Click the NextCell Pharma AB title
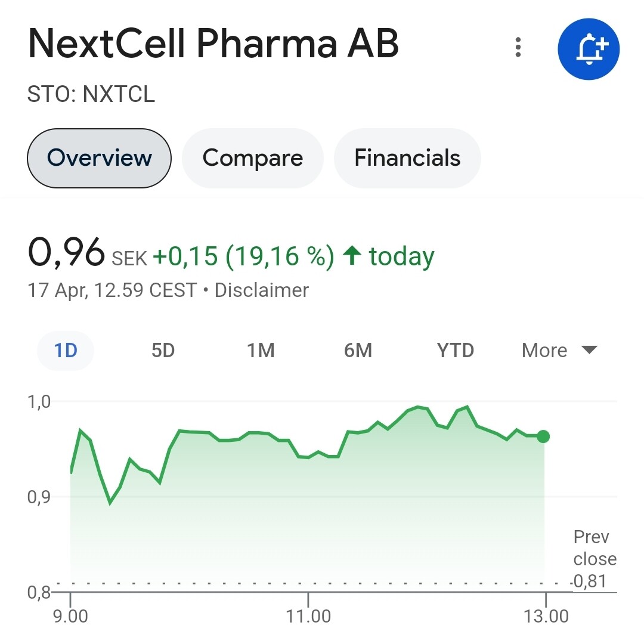This screenshot has width=644, height=644. tap(213, 44)
